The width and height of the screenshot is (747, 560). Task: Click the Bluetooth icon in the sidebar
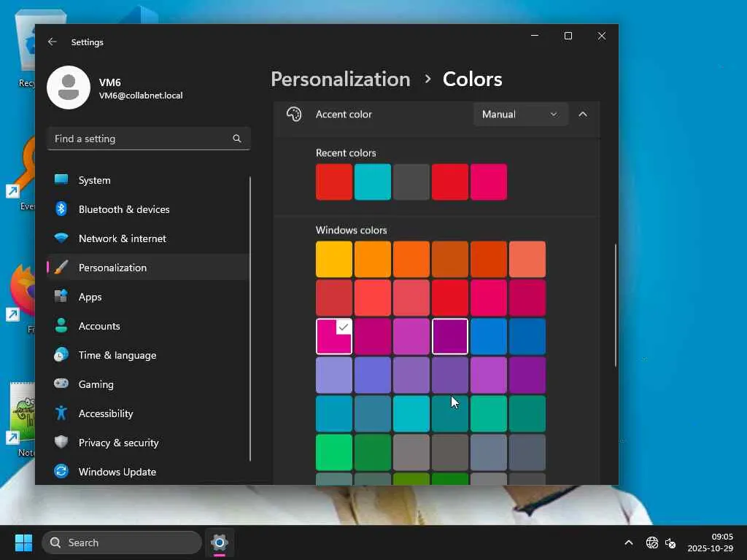coord(61,209)
